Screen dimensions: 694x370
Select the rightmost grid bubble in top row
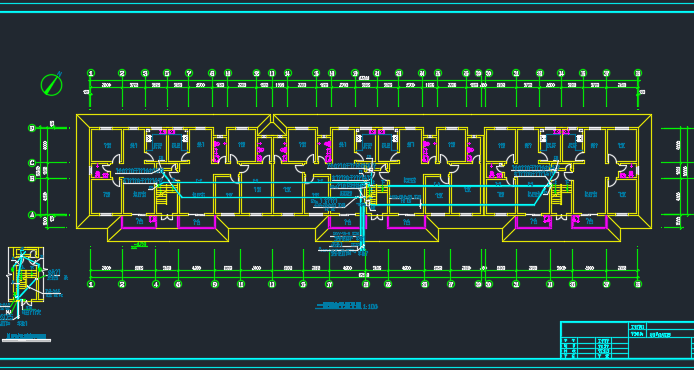coord(638,73)
